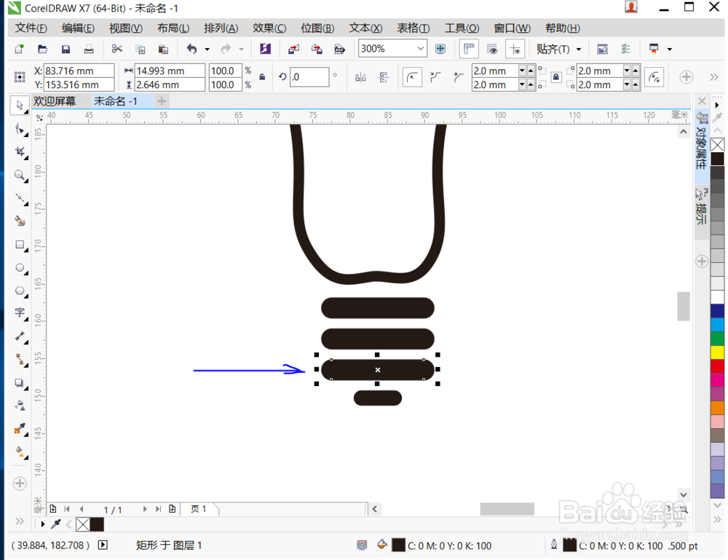The image size is (728, 560).
Task: Cut selection with scissors icon
Action: 117,49
